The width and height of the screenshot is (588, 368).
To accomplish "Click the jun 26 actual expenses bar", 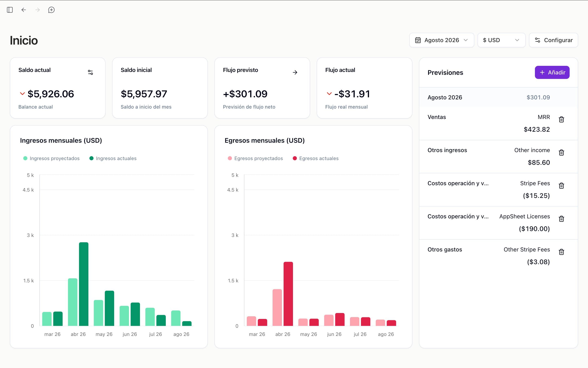I will point(340,319).
